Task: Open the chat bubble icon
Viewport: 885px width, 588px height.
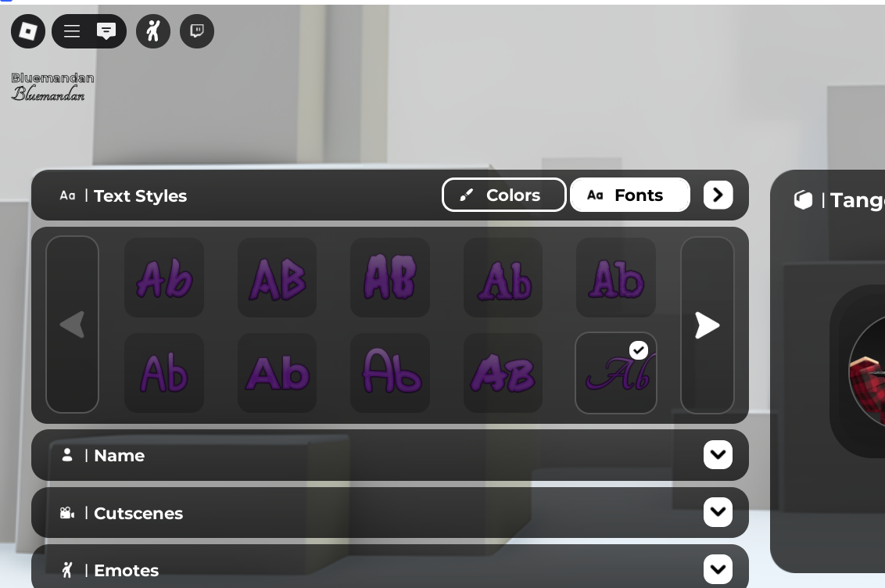Action: point(106,31)
